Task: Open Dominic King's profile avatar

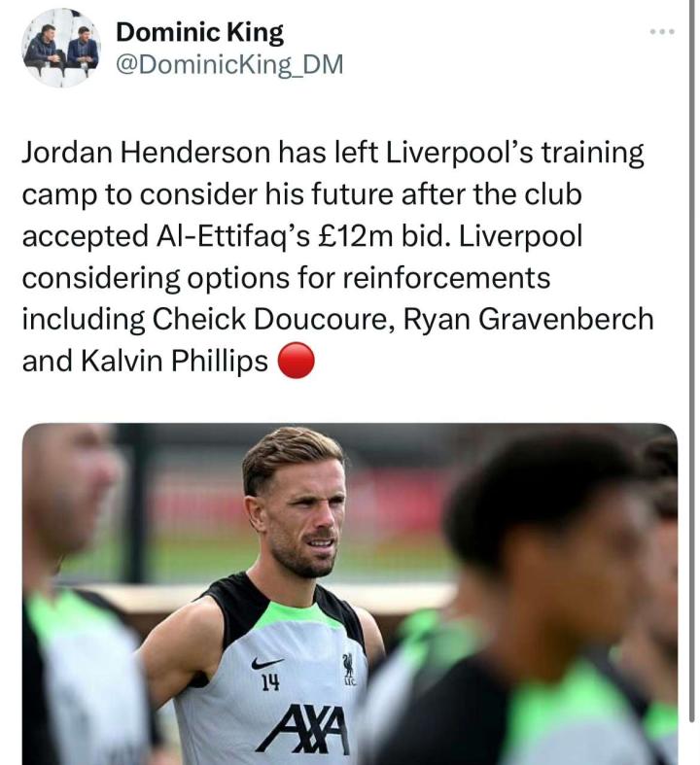Action: pos(61,48)
